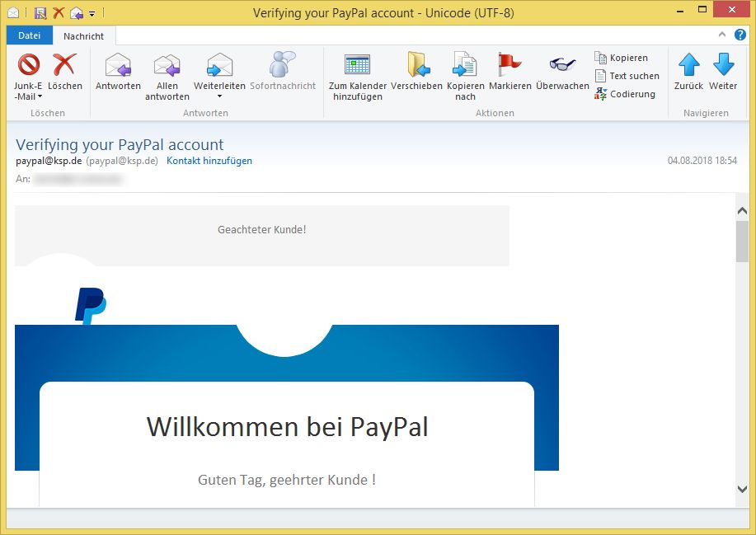Collapse the ribbon with the caret arrow
Viewport: 756px width, 535px height.
pos(721,35)
